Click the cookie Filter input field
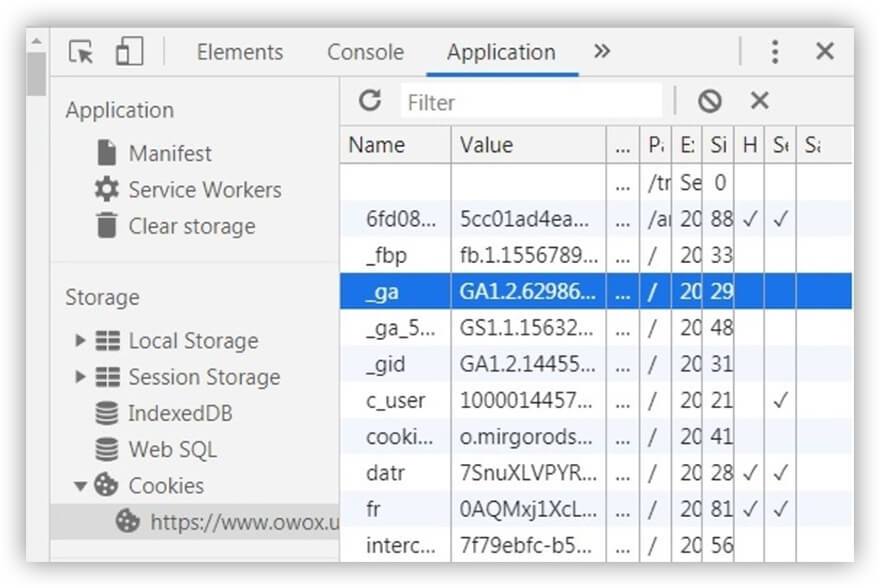This screenshot has height=588, width=880. pyautogui.click(x=530, y=102)
